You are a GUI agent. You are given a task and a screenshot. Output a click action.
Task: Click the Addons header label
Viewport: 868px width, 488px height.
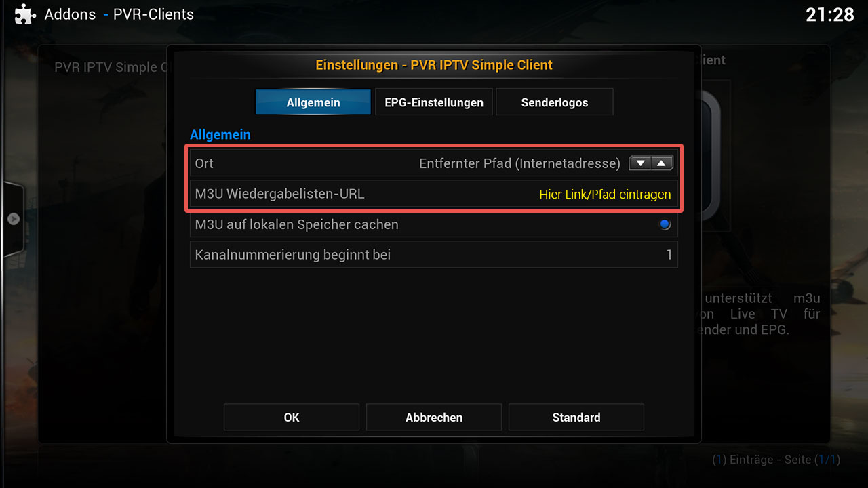[x=70, y=14]
